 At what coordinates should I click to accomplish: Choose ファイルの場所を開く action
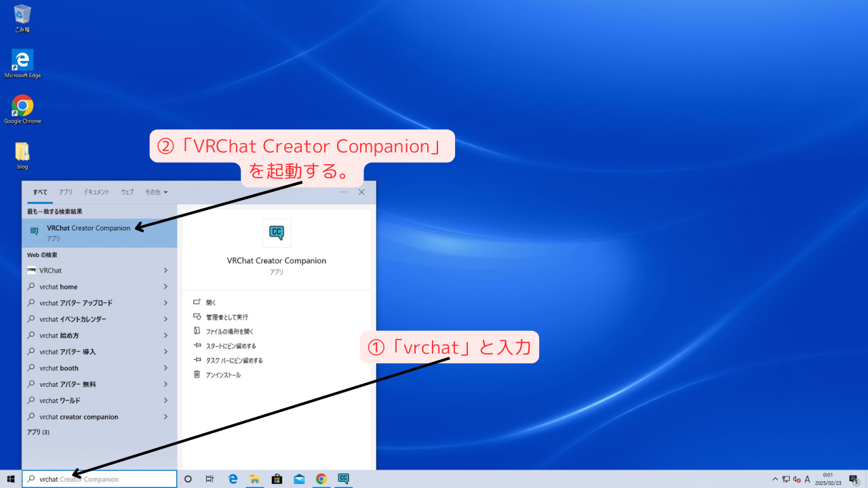[x=229, y=331]
